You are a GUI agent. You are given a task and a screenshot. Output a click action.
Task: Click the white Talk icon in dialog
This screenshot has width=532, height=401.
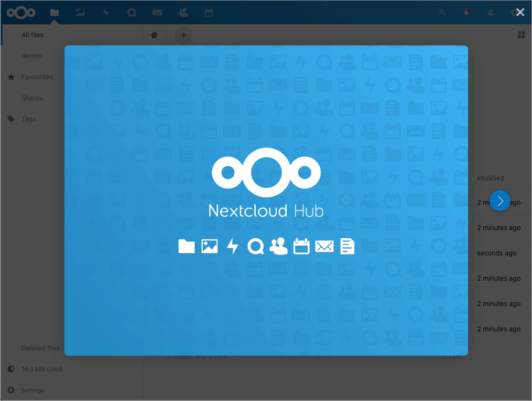tap(255, 246)
